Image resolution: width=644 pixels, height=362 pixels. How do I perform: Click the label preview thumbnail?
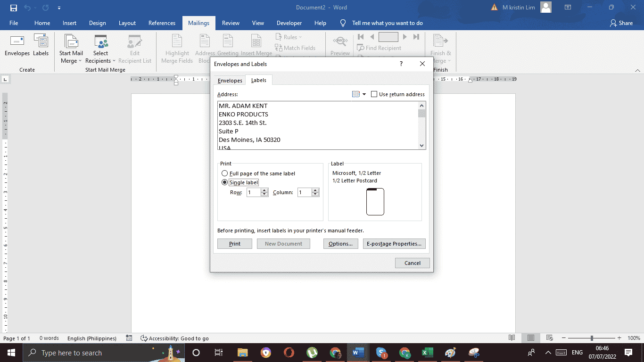[375, 202]
